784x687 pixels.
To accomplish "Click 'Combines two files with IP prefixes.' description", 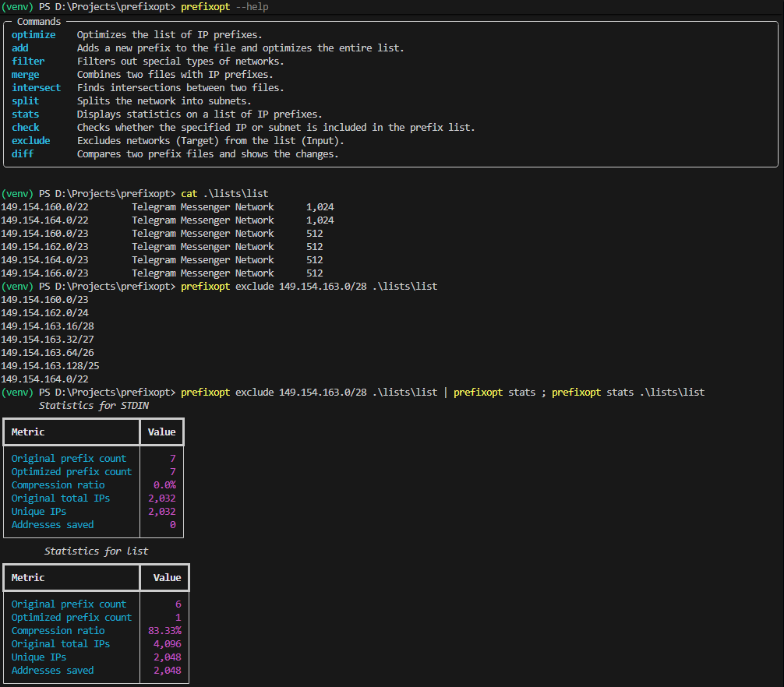I will (175, 75).
